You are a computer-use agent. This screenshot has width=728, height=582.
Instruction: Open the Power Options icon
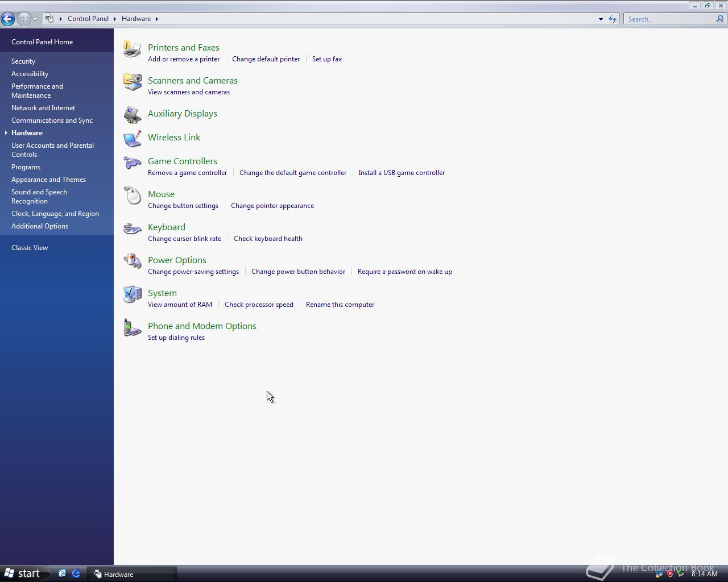133,261
